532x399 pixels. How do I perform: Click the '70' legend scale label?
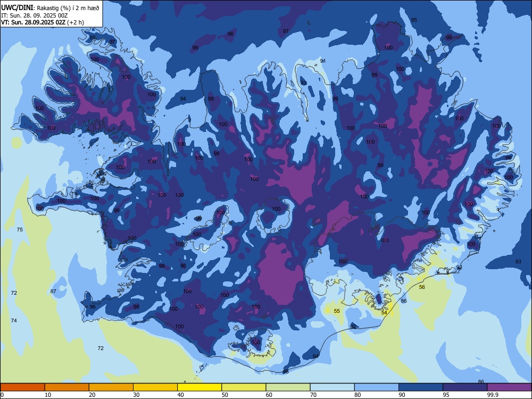click(313, 395)
